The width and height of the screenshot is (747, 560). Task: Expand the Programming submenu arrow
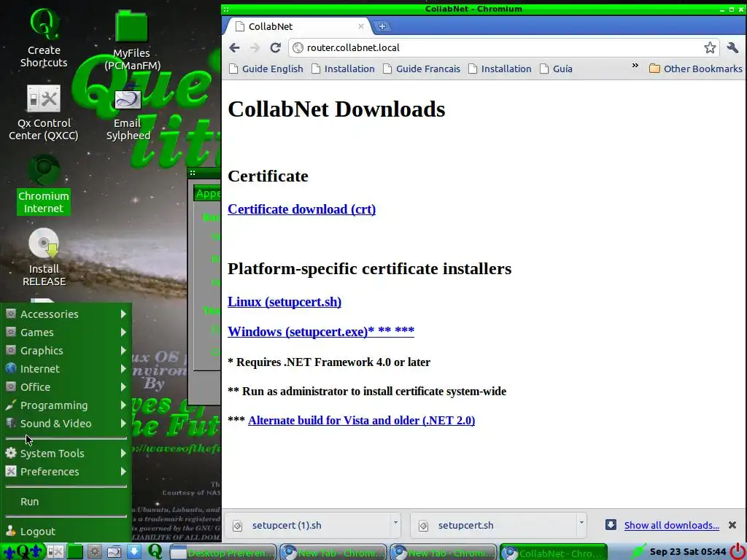[x=123, y=405]
